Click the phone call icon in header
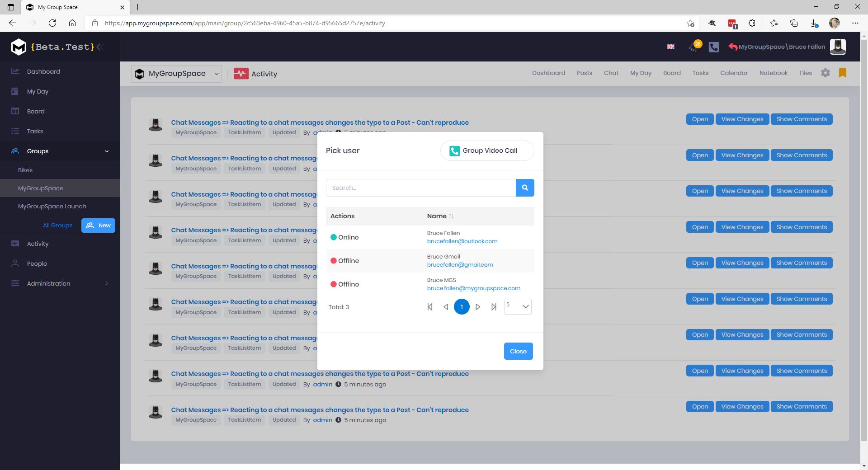 pos(714,47)
